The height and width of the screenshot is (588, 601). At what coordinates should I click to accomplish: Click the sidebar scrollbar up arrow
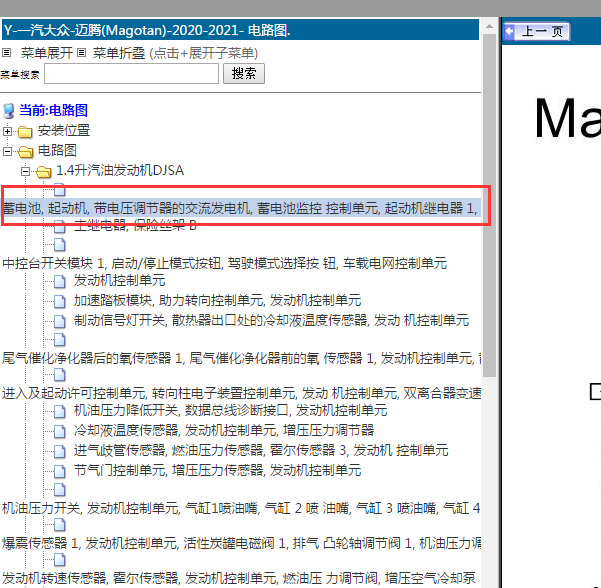point(489,26)
